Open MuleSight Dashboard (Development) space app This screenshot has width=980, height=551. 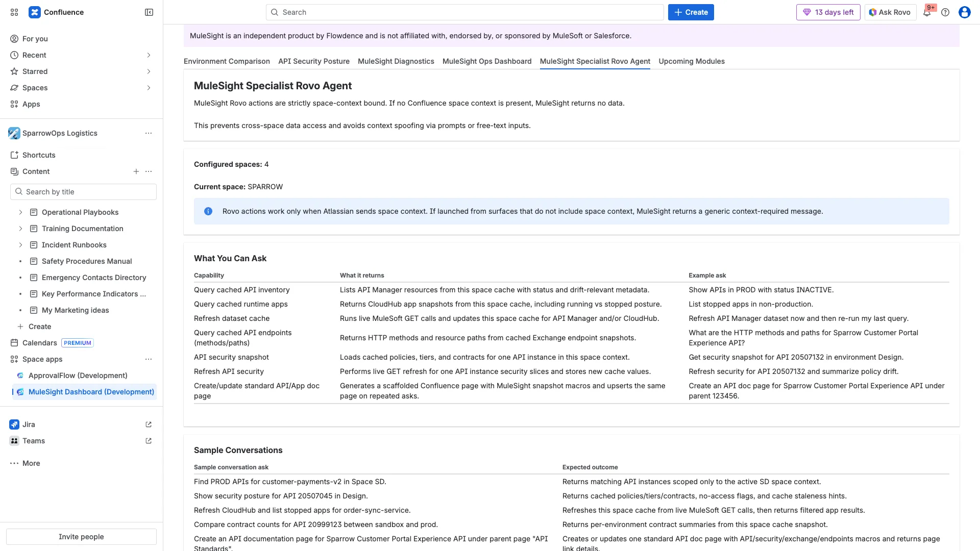[91, 392]
